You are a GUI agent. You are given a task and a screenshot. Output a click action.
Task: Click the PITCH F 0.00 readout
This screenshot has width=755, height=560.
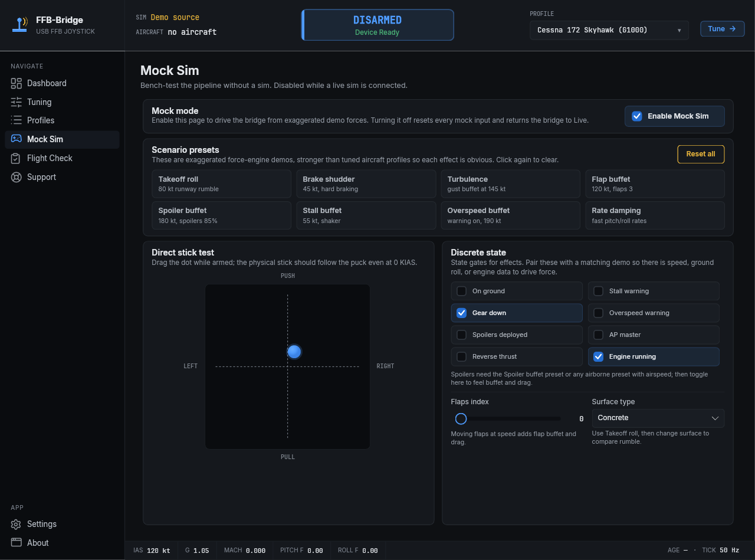pos(301,551)
